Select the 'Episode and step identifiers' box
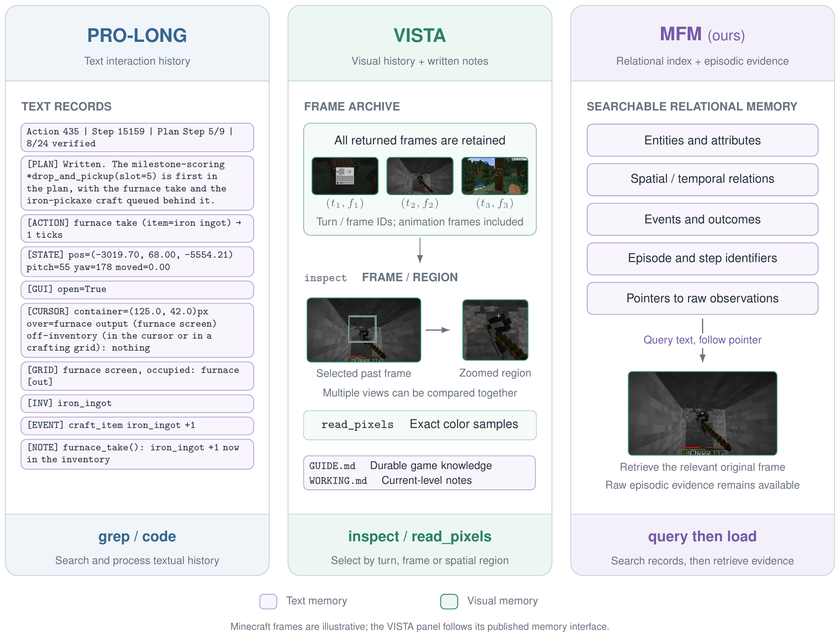This screenshot has width=840, height=637. click(702, 258)
